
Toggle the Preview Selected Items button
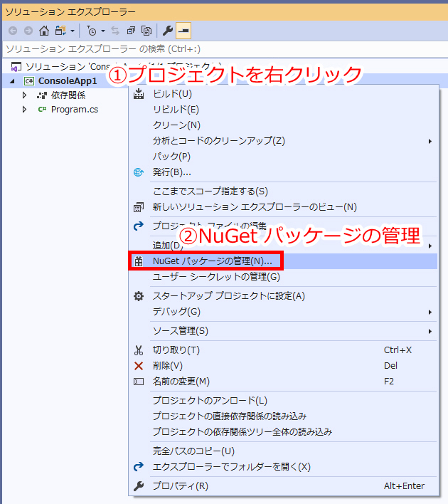click(x=183, y=31)
